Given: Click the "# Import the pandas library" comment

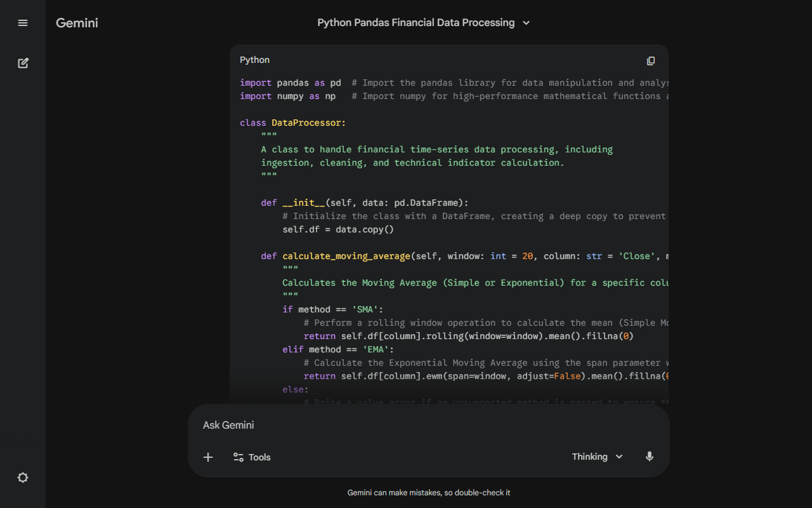Looking at the screenshot, I should click(x=510, y=83).
